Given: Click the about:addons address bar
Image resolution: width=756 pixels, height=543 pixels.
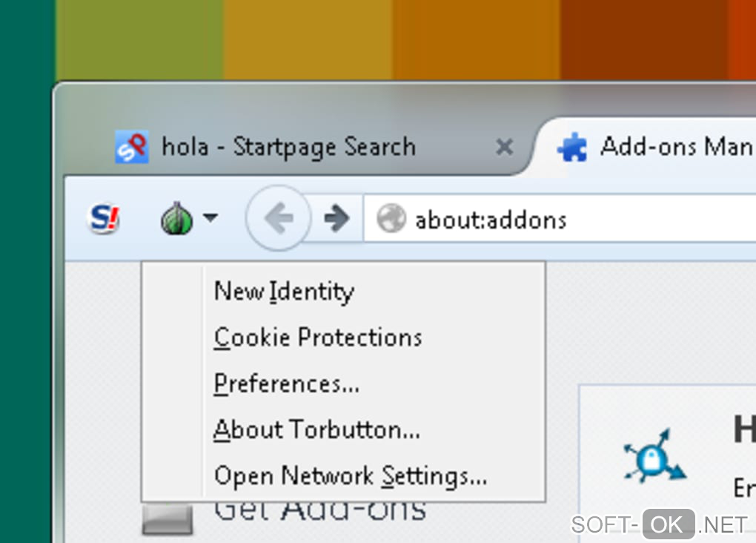Looking at the screenshot, I should click(560, 219).
